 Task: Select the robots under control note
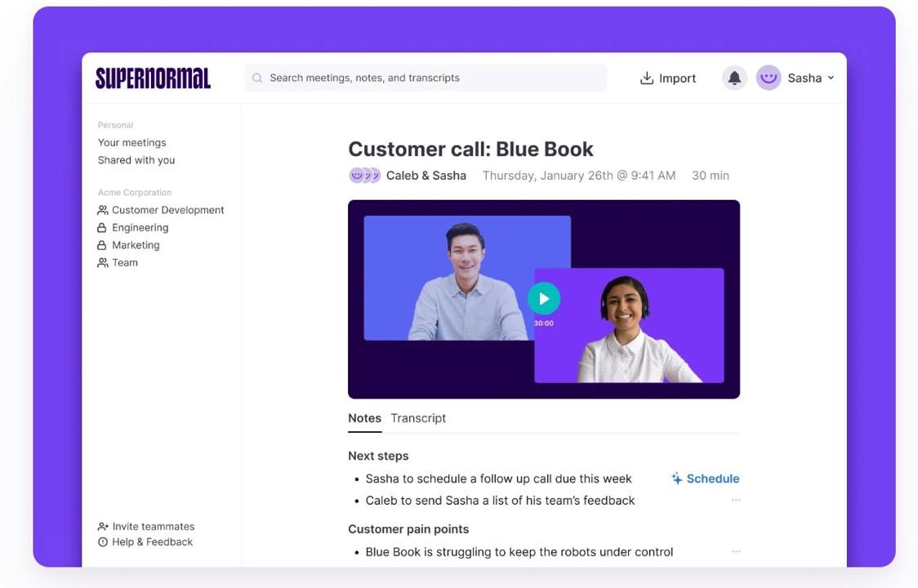[x=519, y=552]
